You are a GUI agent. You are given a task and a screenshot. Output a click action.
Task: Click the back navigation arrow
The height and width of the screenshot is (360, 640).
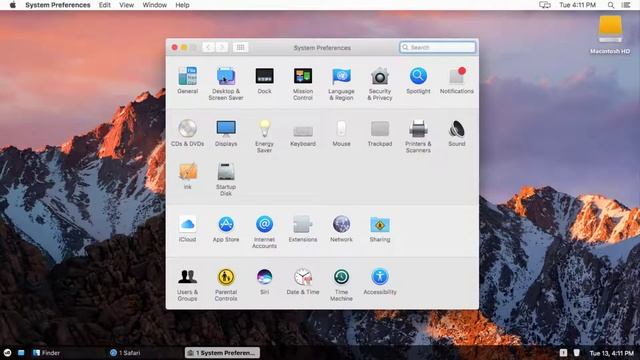(209, 47)
